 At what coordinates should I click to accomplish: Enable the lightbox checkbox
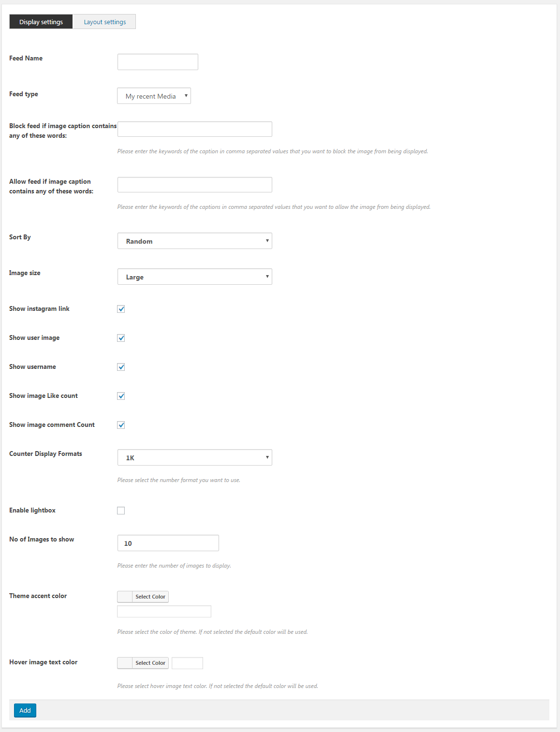click(x=121, y=511)
